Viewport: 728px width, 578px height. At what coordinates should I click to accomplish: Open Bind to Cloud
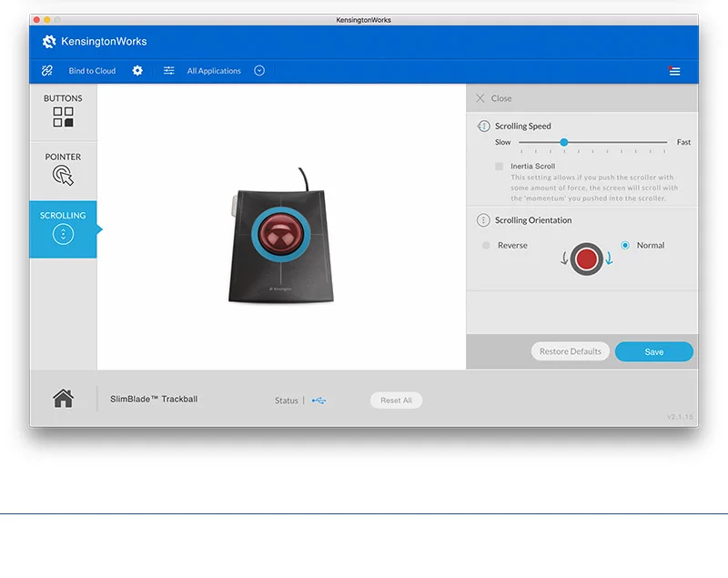(92, 71)
